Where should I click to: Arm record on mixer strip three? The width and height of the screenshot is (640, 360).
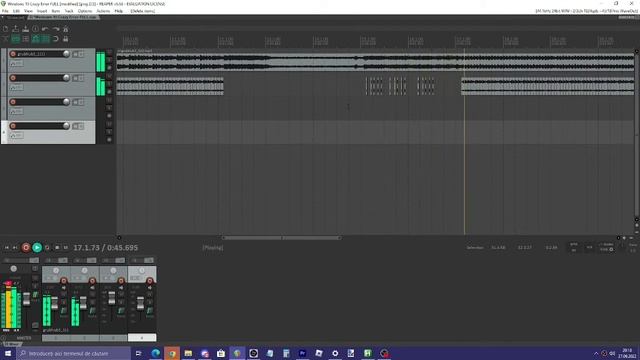pyautogui.click(x=121, y=281)
